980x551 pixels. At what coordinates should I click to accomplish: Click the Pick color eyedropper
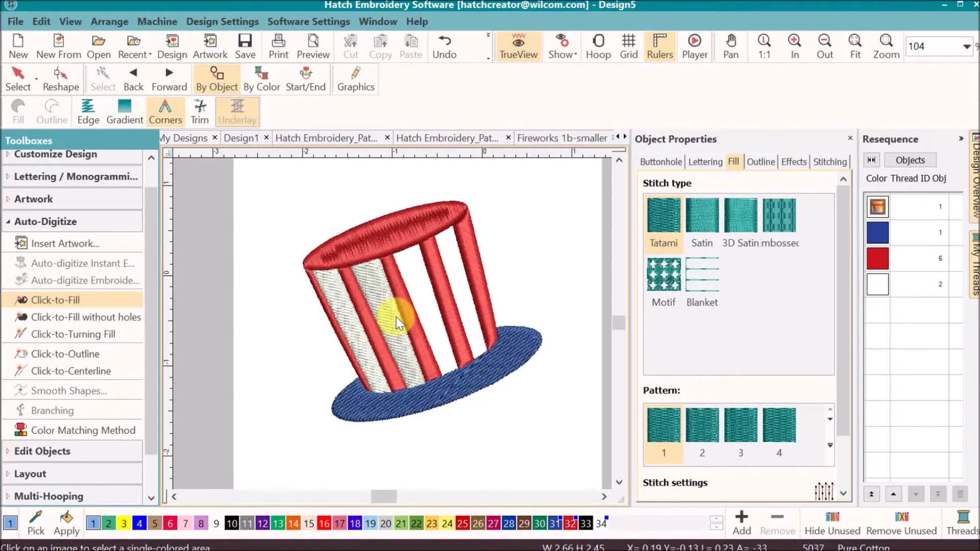pos(36,523)
